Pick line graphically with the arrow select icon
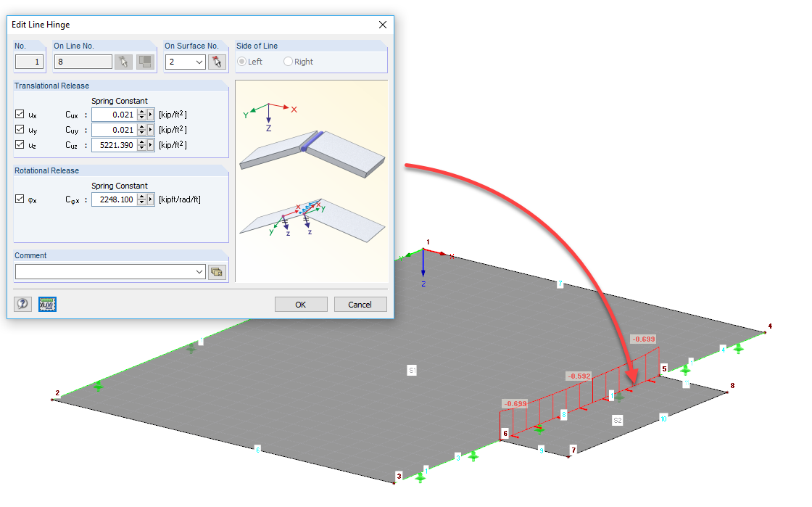The width and height of the screenshot is (812, 507). coord(123,62)
